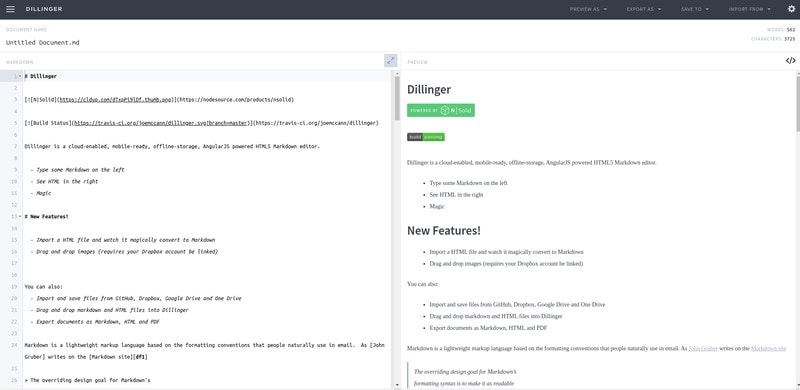The width and height of the screenshot is (800, 390).
Task: Open the Import From menu
Action: 749,9
